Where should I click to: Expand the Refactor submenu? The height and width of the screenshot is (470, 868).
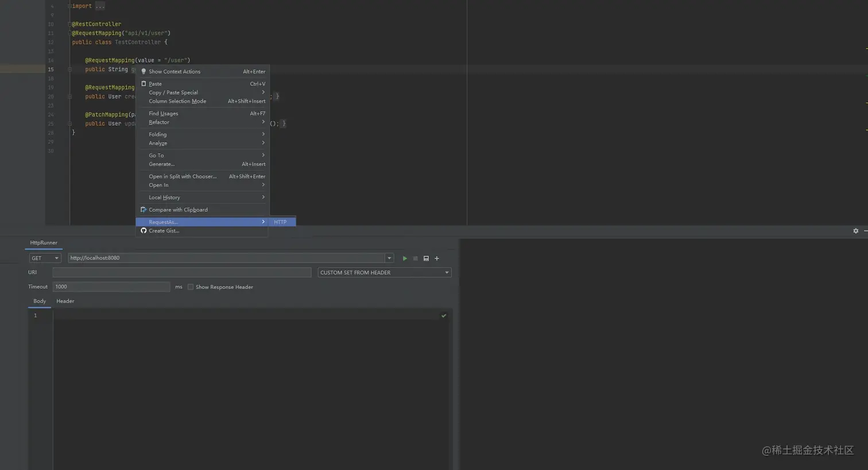[x=202, y=122]
